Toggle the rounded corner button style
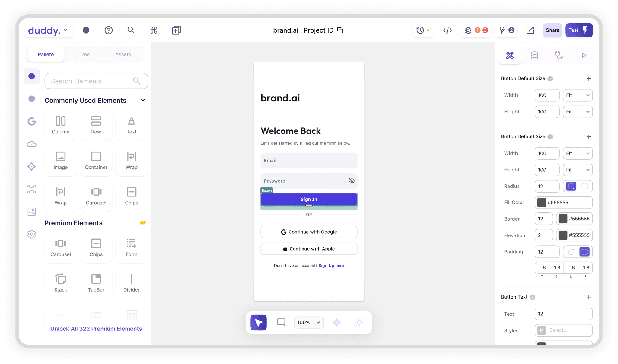The height and width of the screenshot is (364, 618). (x=571, y=186)
